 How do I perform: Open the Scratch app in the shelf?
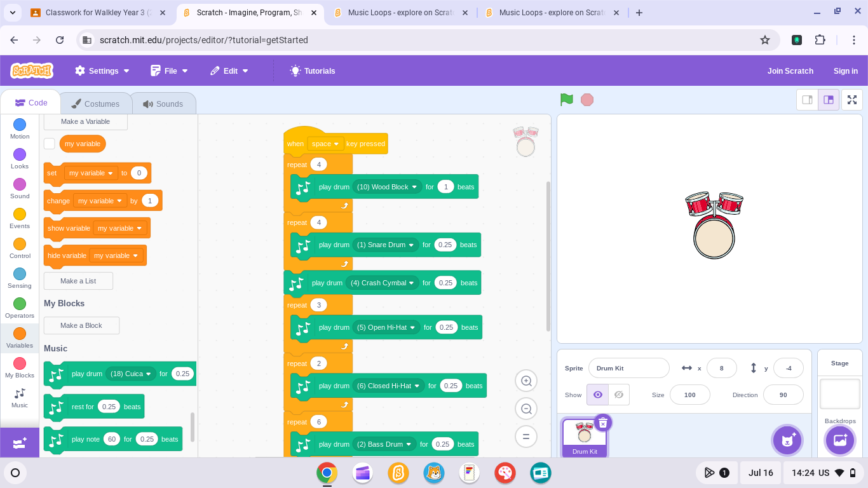(398, 473)
